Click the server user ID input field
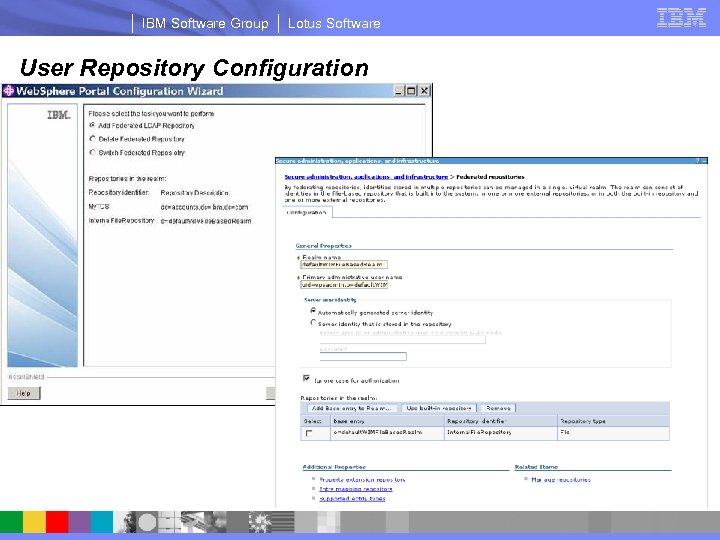Viewport: 720px width, 540px height. [x=403, y=340]
